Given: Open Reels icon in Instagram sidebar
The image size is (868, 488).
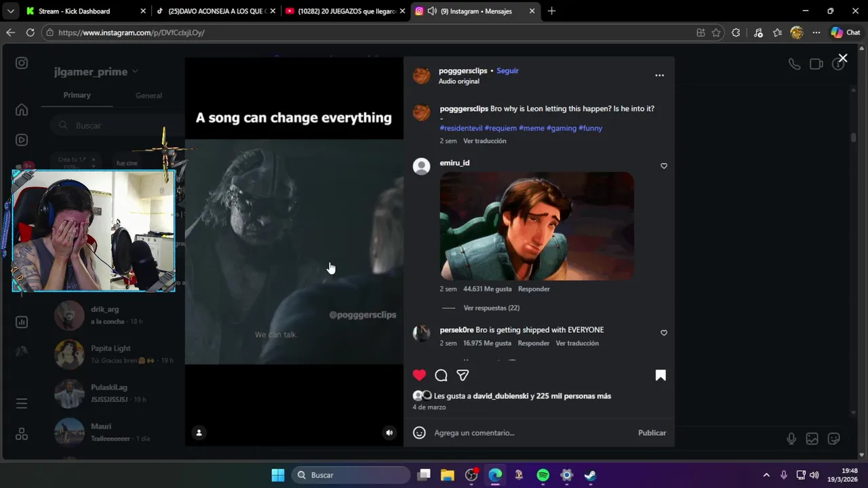Looking at the screenshot, I should pos(22,140).
